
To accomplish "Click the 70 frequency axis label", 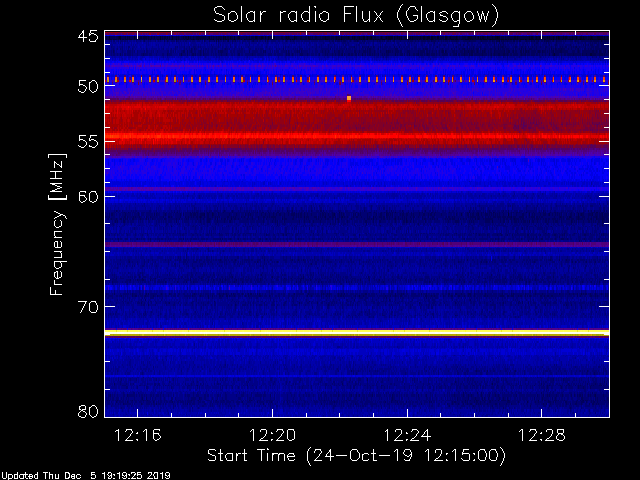I will click(x=88, y=307).
